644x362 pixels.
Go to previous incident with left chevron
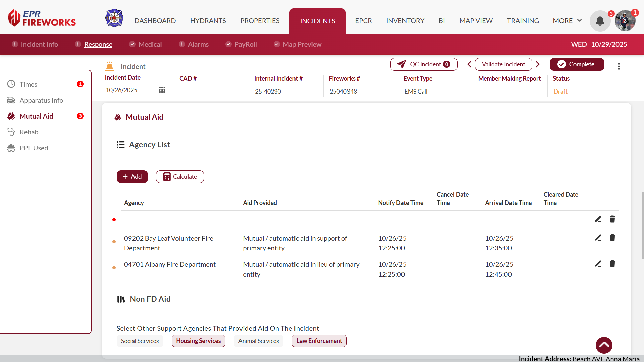(469, 64)
